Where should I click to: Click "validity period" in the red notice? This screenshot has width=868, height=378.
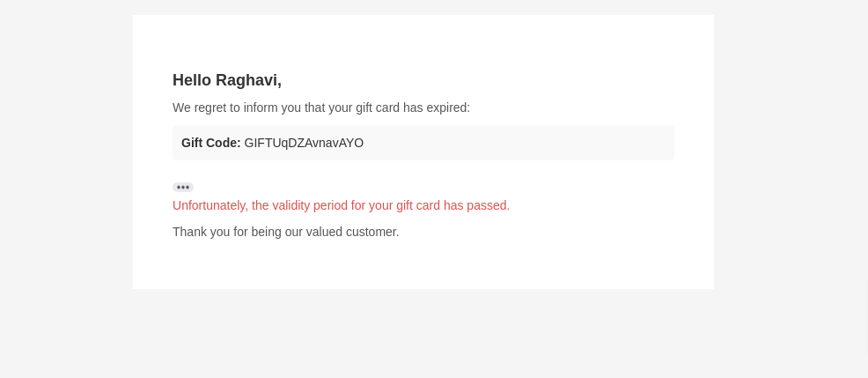pos(309,205)
